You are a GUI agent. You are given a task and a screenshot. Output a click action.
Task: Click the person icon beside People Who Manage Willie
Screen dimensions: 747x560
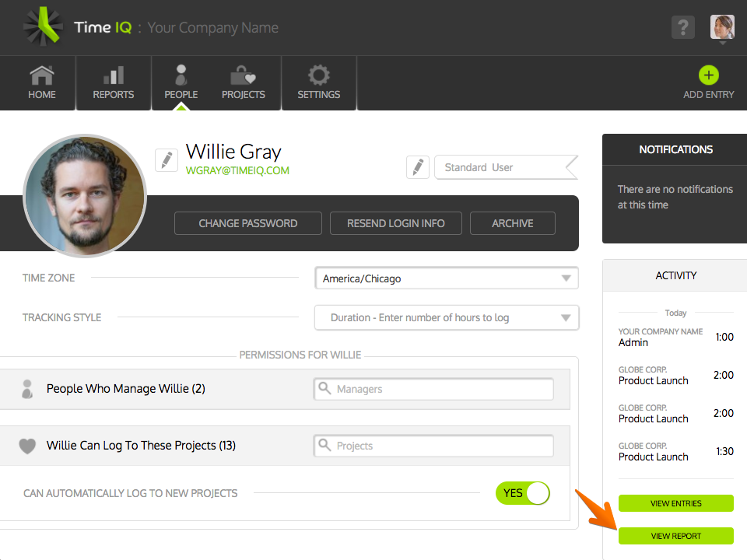[28, 389]
